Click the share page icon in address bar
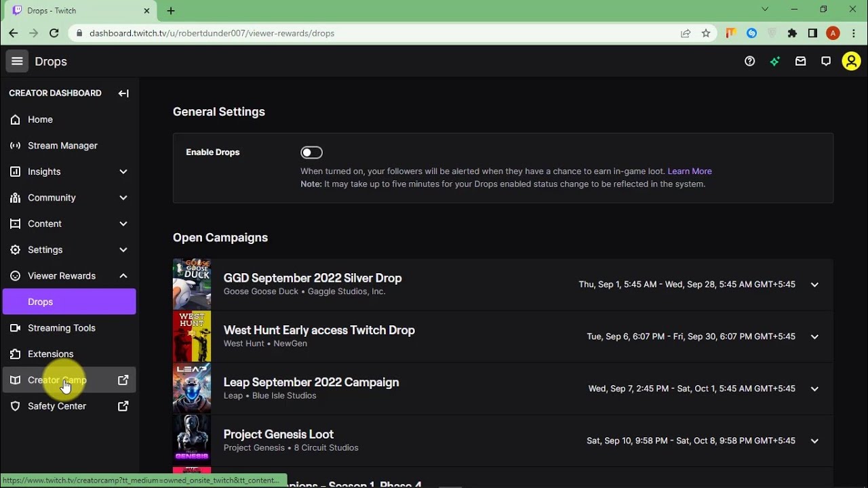Viewport: 868px width, 488px height. click(x=686, y=33)
